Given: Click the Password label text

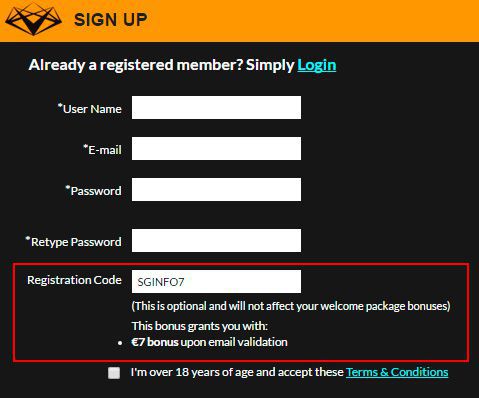Looking at the screenshot, I should [93, 191].
